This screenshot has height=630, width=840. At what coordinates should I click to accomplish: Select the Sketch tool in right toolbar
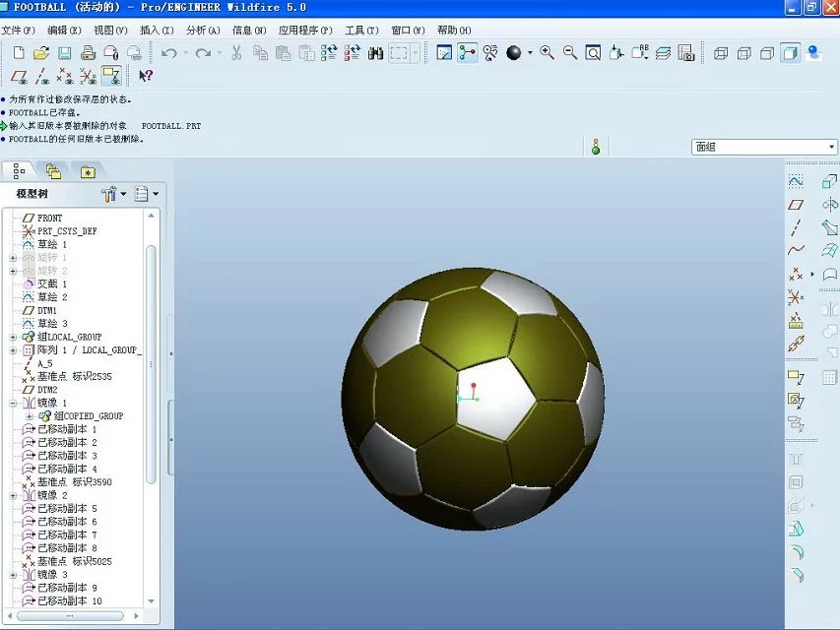(x=796, y=181)
